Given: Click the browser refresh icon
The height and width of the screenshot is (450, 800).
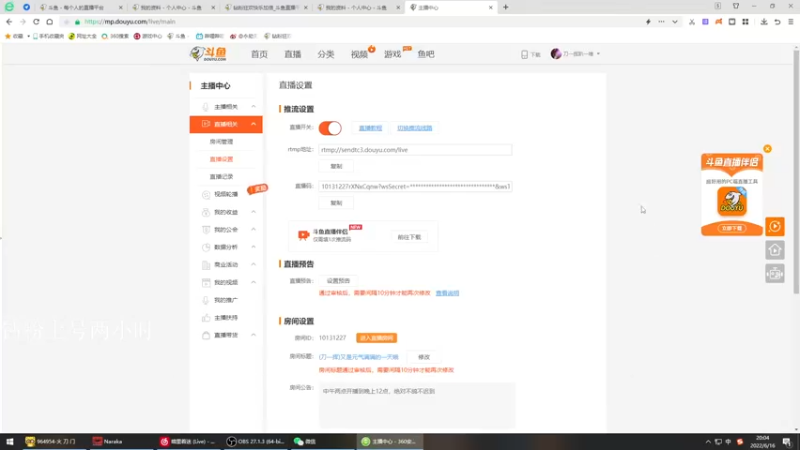Looking at the screenshot, I should (x=36, y=22).
